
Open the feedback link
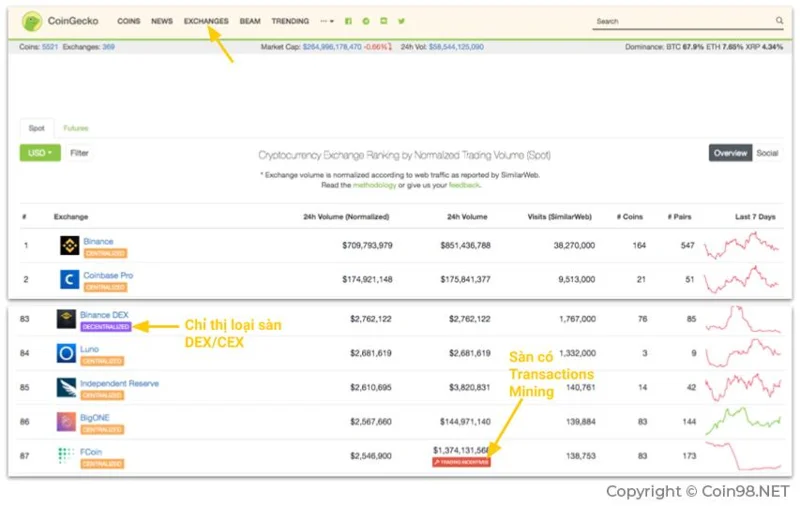point(464,185)
